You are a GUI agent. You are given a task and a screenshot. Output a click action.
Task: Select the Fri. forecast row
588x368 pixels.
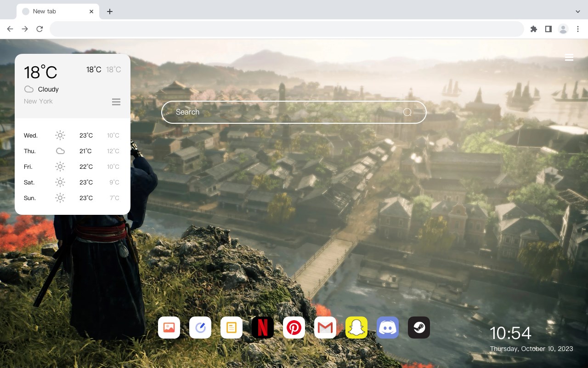coord(72,167)
